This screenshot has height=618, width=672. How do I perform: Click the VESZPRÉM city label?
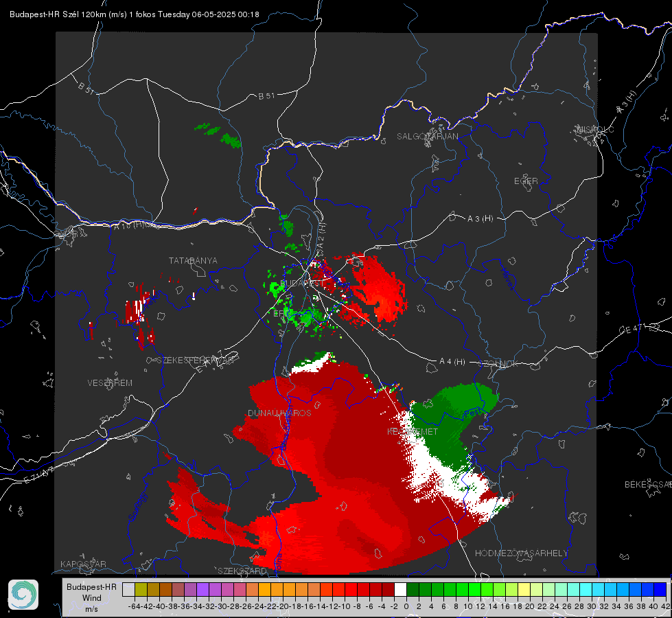click(x=110, y=382)
